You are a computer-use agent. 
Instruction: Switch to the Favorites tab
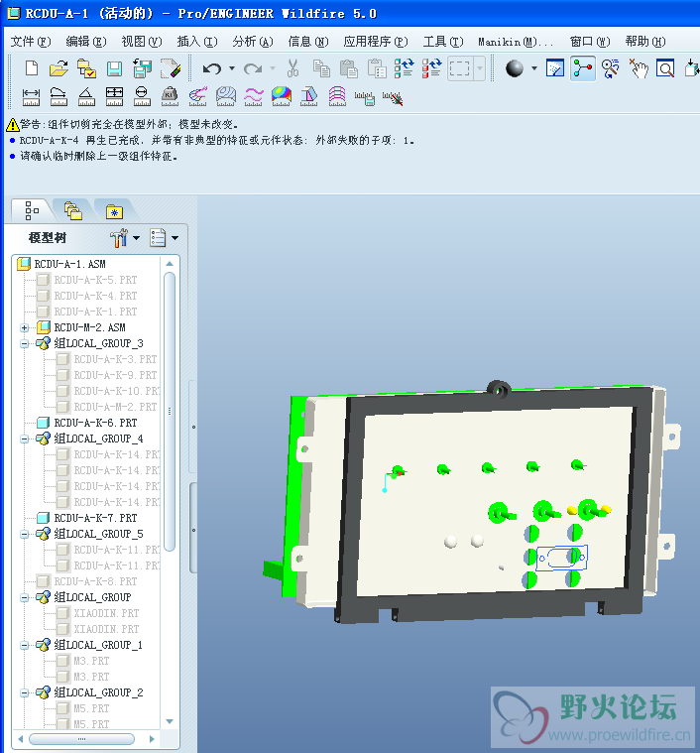[115, 210]
